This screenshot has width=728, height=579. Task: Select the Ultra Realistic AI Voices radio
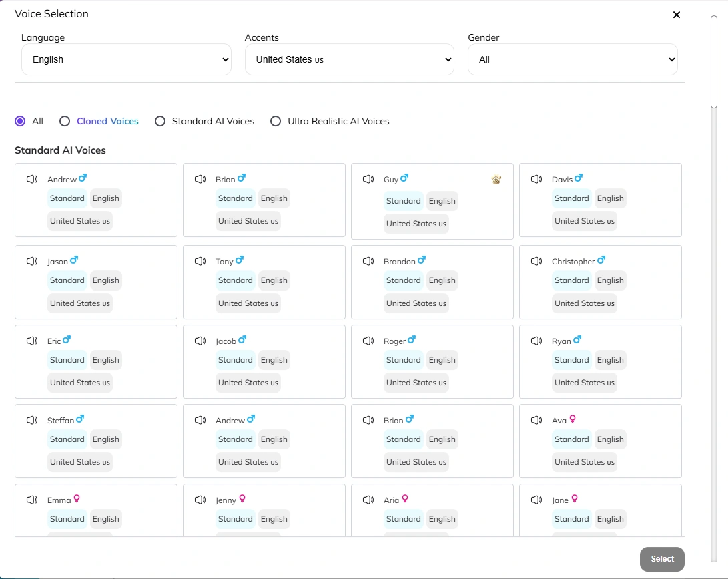pos(276,122)
